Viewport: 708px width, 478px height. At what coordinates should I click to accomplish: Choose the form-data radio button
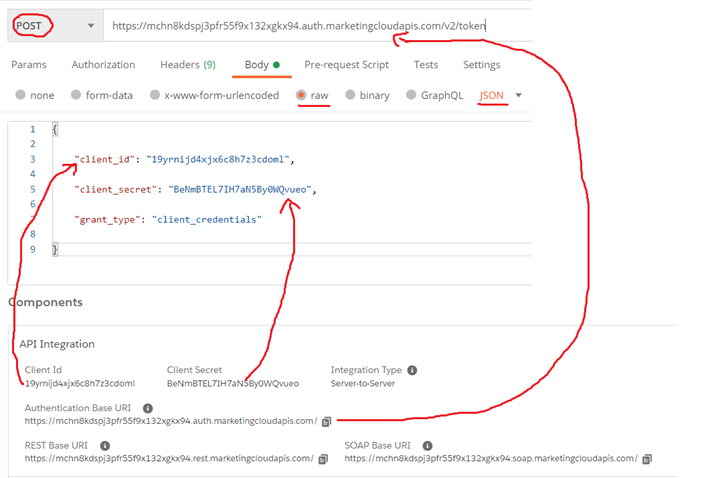(x=76, y=95)
